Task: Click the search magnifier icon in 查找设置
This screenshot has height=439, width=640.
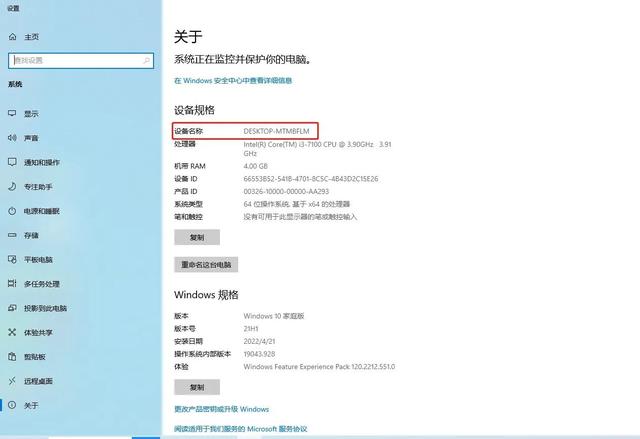Action: (x=146, y=61)
